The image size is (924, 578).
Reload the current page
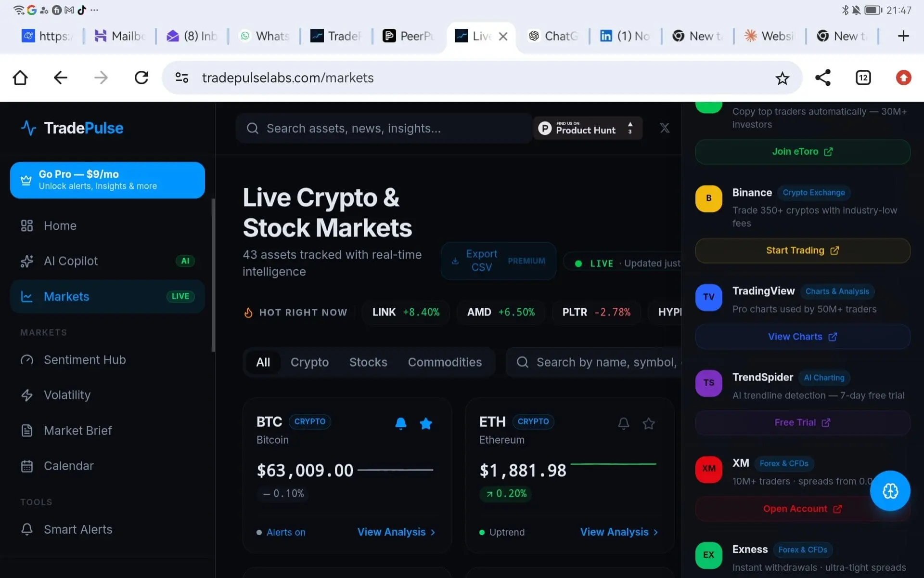141,78
